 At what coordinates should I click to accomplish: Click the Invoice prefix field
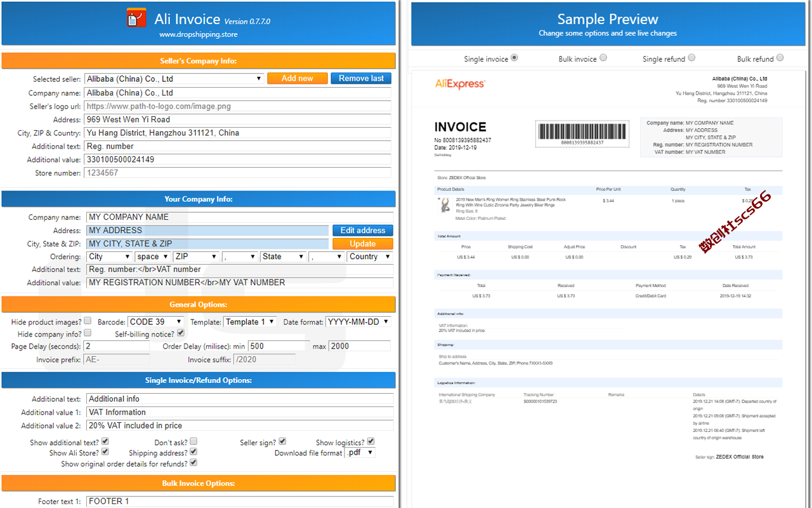click(117, 359)
